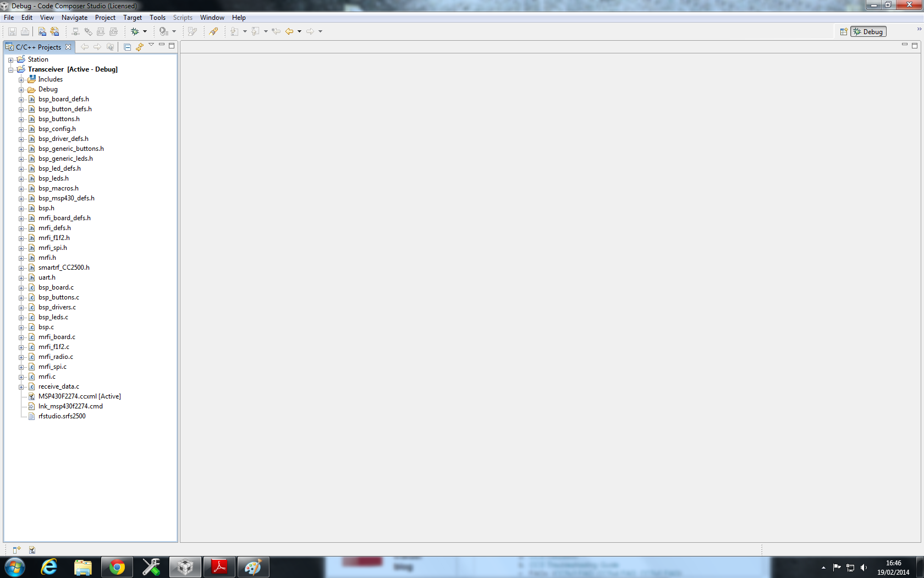Show more perspectives chevron at top right
The image size is (924, 578).
coord(919,29)
